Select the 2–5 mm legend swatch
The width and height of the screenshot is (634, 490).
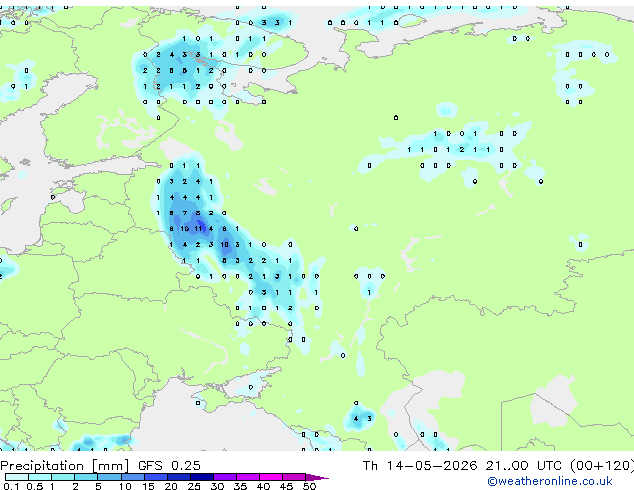[x=86, y=477]
